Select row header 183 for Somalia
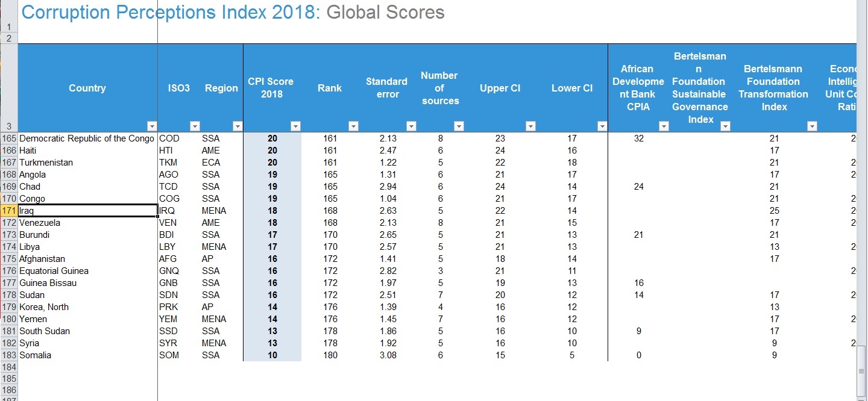 (9, 355)
